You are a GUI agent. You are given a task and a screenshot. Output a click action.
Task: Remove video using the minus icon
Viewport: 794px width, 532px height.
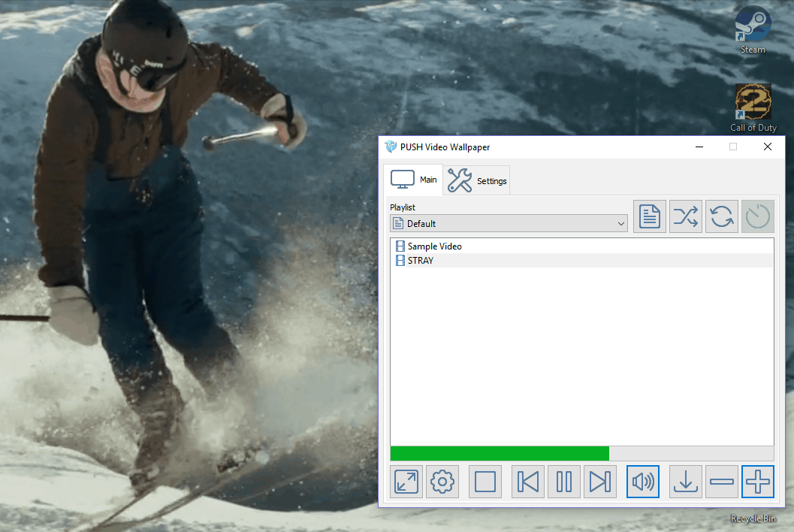[x=722, y=482]
